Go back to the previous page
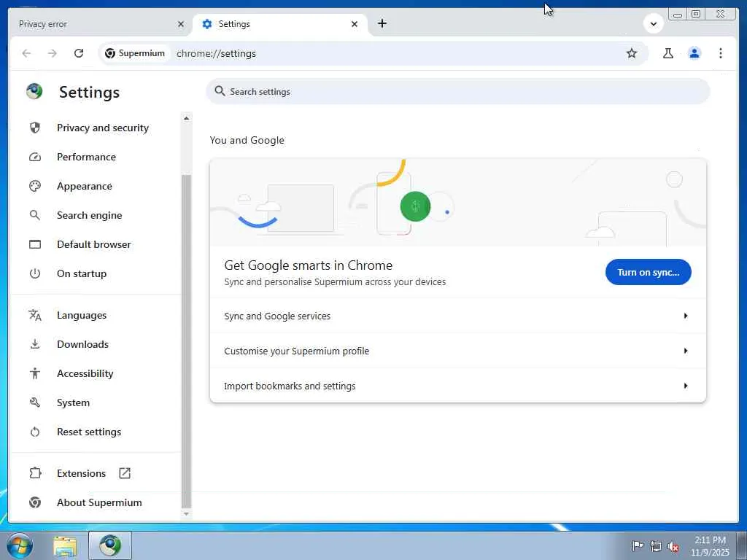The image size is (747, 560). 27,53
